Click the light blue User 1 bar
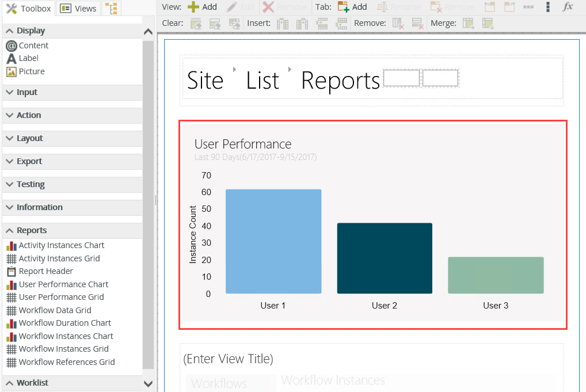The height and width of the screenshot is (392, 586). pos(273,242)
